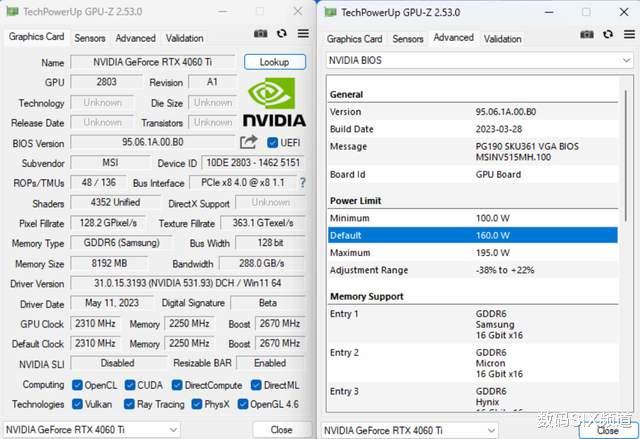Open GPU selector dropdown in left window
The width and height of the screenshot is (640, 439).
(91, 430)
